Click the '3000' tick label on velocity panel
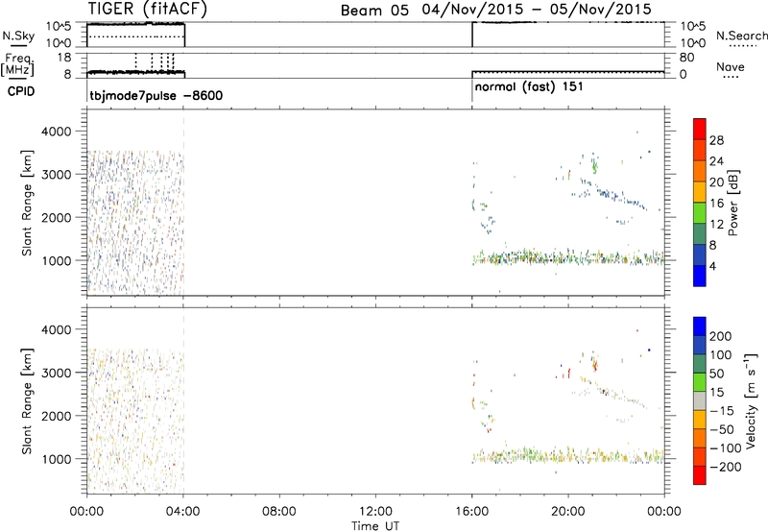 tap(57, 373)
